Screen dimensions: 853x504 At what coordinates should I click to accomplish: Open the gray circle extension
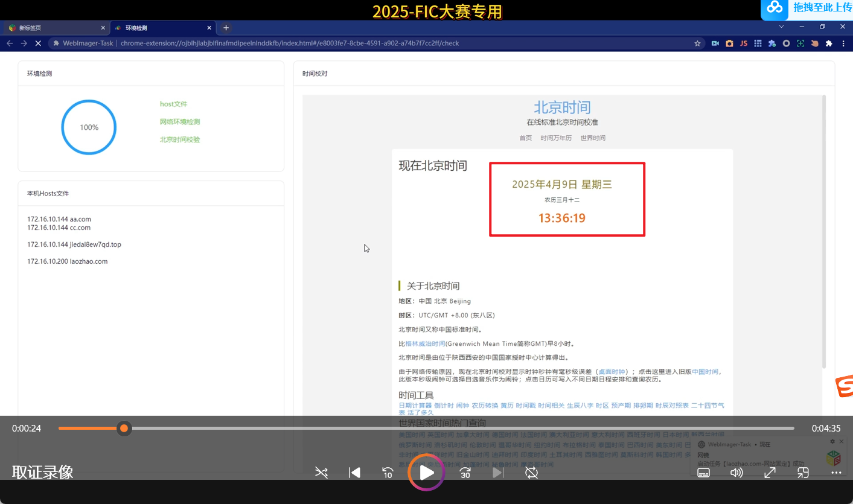click(786, 43)
